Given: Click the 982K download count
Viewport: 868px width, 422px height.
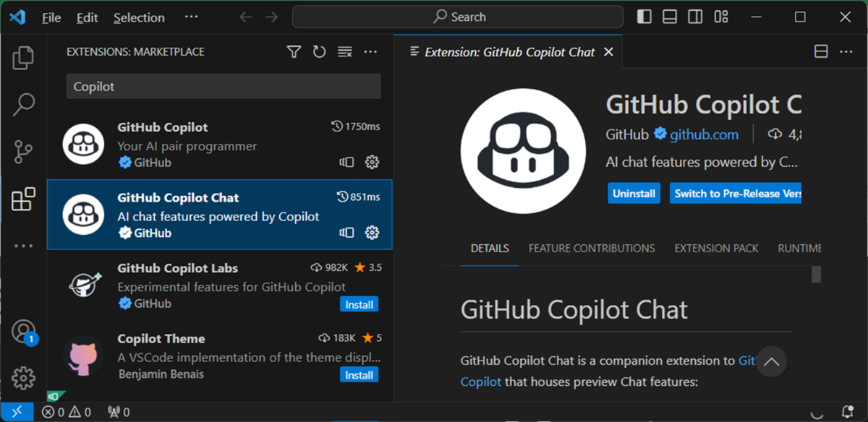Looking at the screenshot, I should 330,267.
